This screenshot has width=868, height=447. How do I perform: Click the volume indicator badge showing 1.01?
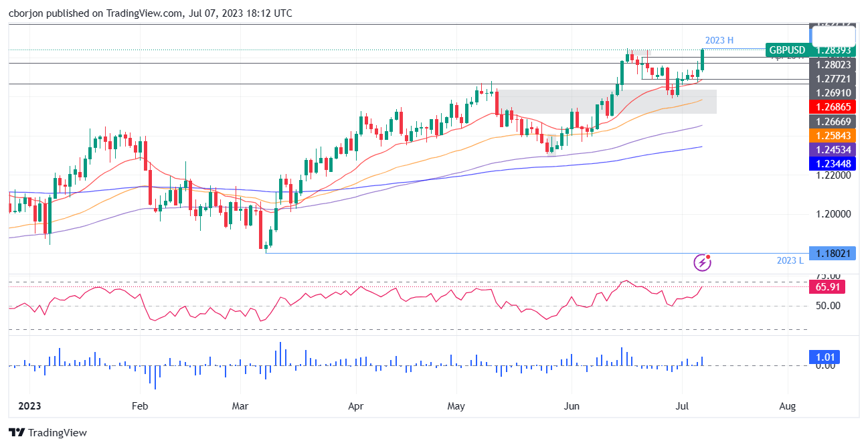[x=825, y=357]
